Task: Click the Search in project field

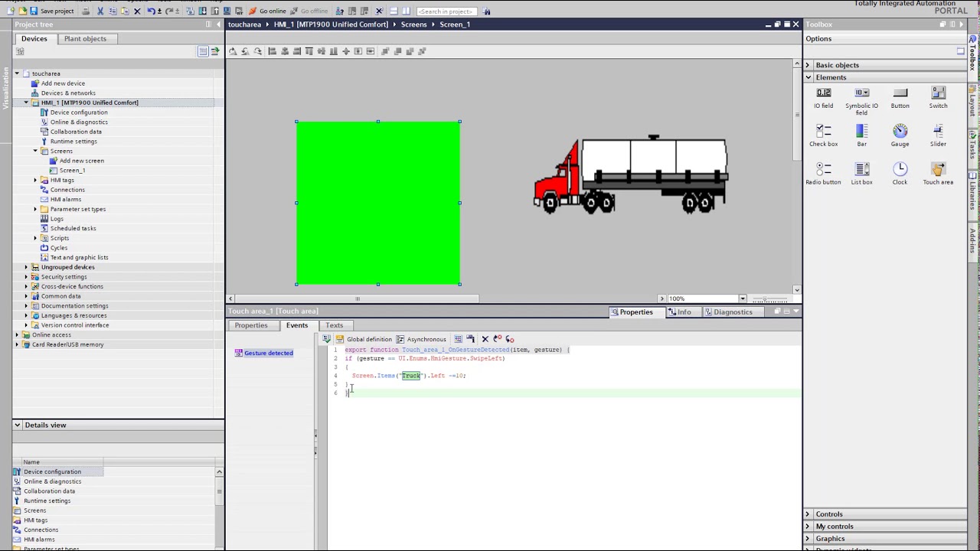Action: pos(446,11)
